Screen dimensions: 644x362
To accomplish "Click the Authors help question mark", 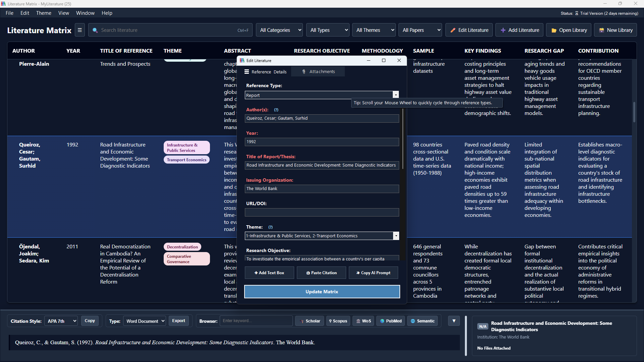I will pos(276,110).
